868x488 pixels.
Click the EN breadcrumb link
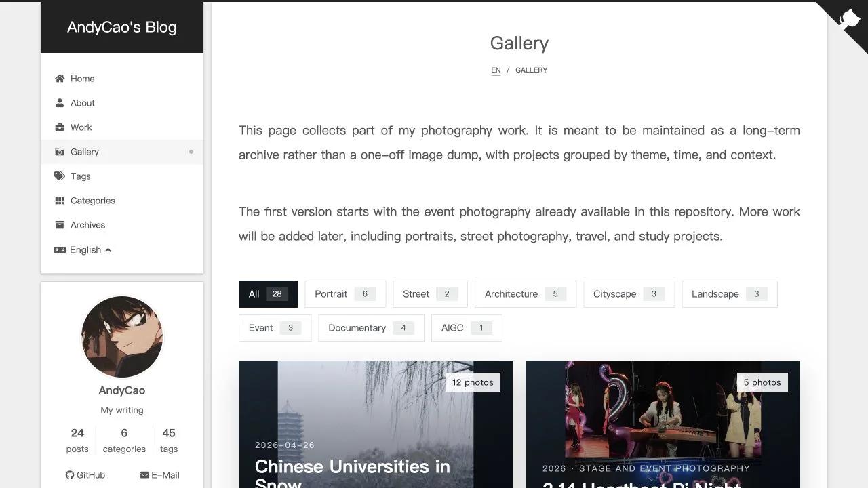coord(496,70)
